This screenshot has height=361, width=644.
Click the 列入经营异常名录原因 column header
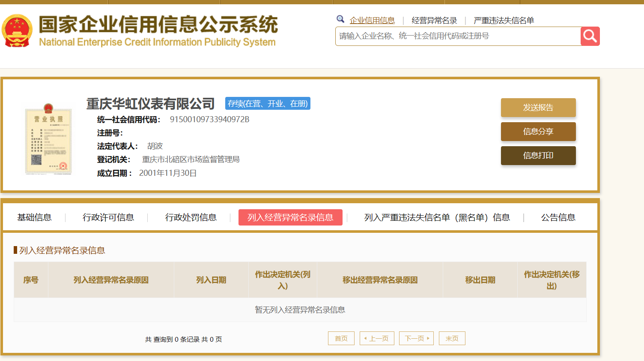coord(111,280)
